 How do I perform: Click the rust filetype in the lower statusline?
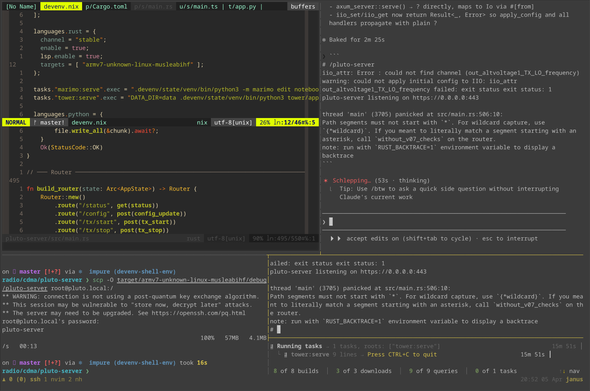[x=193, y=238]
